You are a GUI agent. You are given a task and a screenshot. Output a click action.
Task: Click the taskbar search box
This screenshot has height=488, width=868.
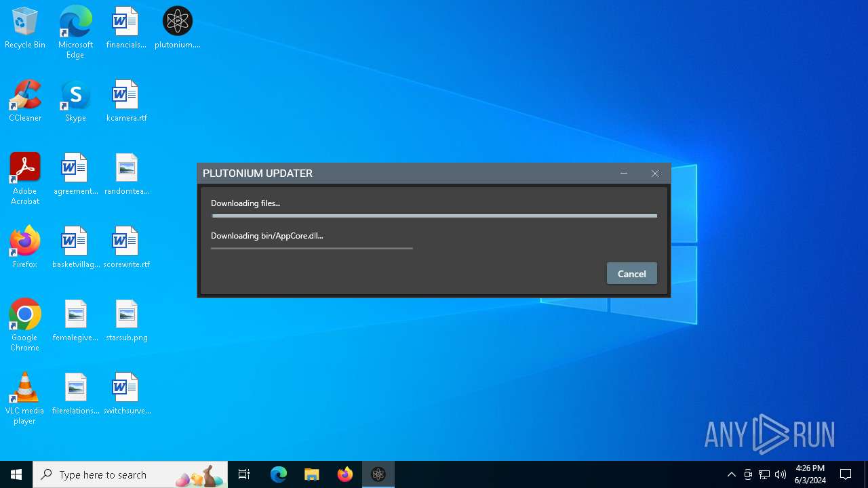(130, 474)
